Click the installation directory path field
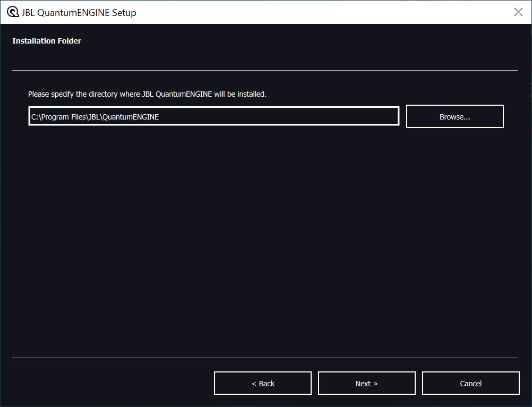The height and width of the screenshot is (407, 532). coord(214,116)
